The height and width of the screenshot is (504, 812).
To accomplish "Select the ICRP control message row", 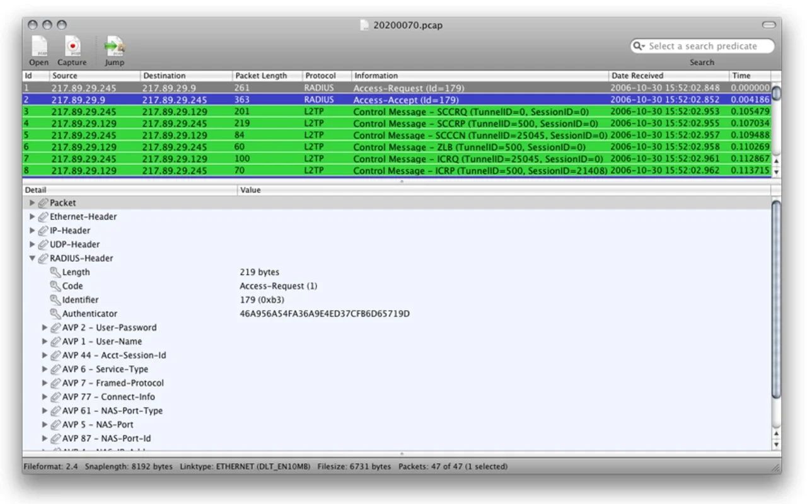I will (x=397, y=171).
